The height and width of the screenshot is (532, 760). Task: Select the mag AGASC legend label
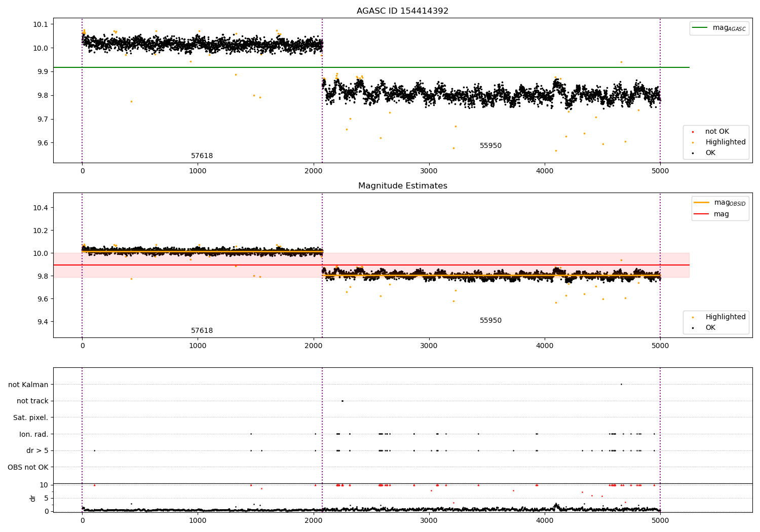point(729,28)
